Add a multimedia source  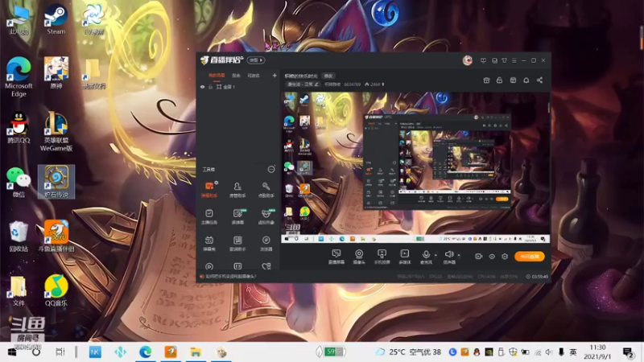[405, 257]
